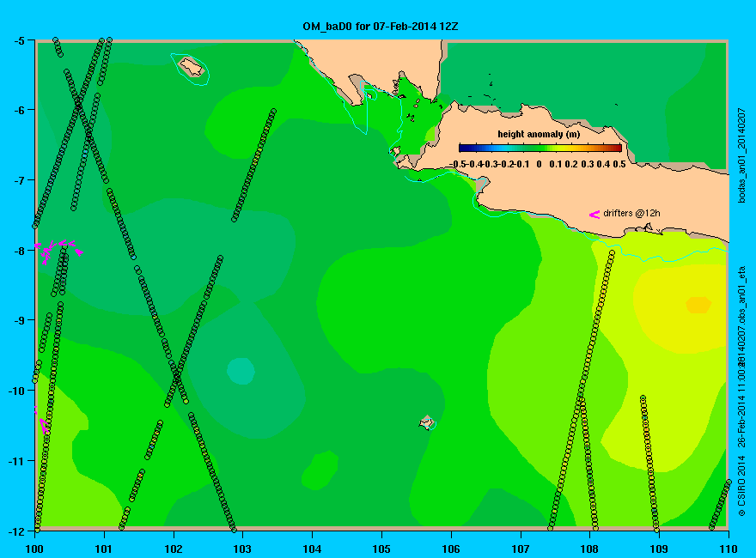Click the 107 longitude axis label
The height and width of the screenshot is (558, 756).
[x=521, y=549]
